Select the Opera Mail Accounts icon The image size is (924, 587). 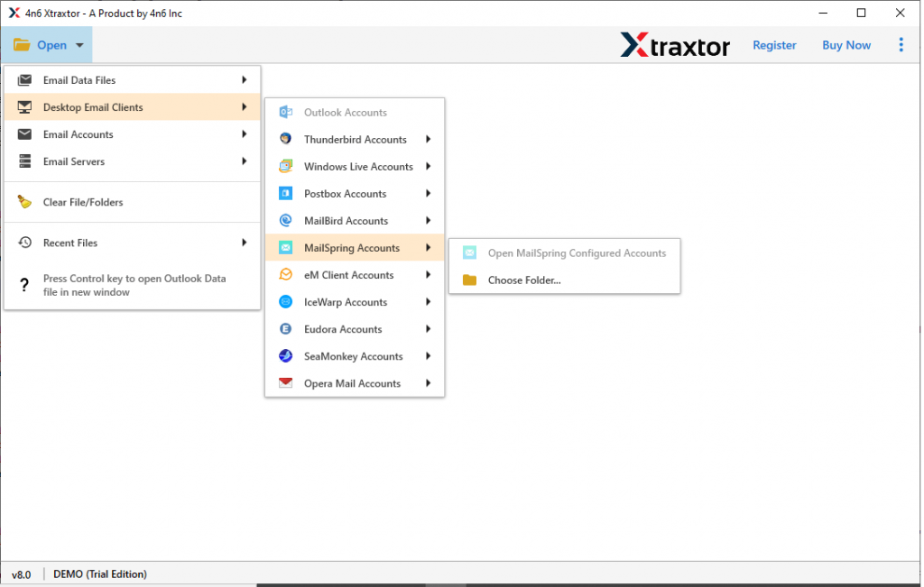pos(288,382)
